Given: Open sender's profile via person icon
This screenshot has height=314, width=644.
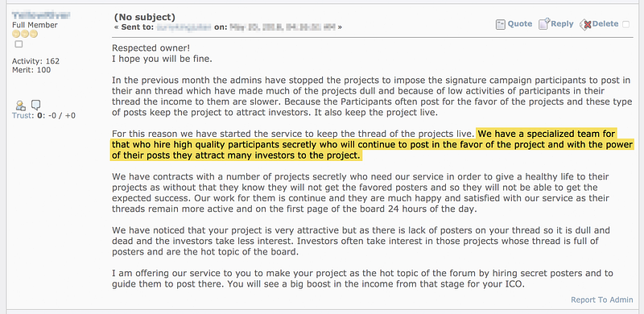Looking at the screenshot, I should tap(20, 105).
